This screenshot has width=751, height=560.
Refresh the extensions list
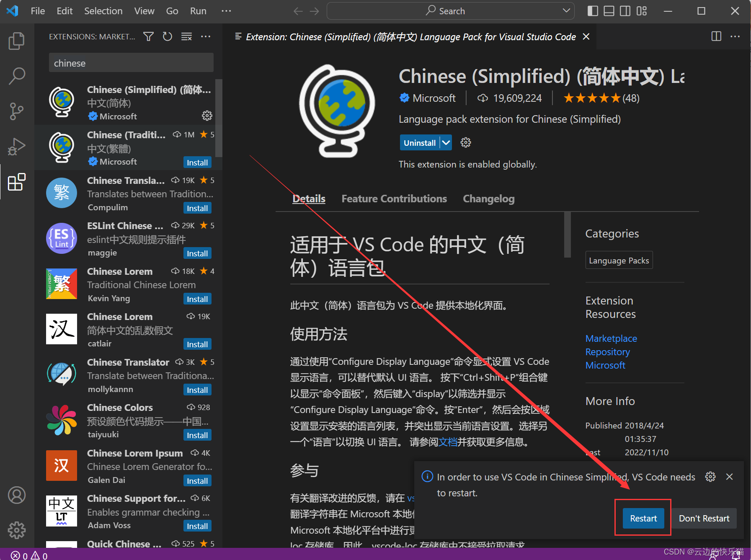click(167, 36)
